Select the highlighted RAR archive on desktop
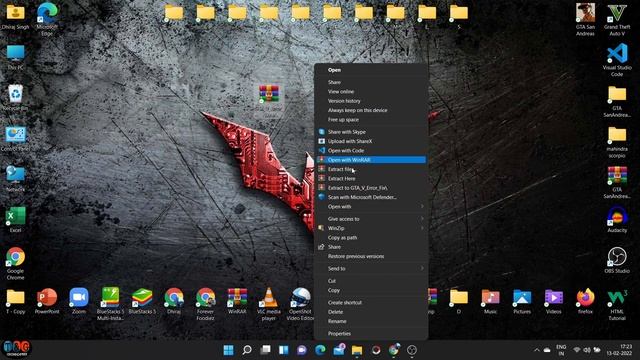640x360 pixels. tap(269, 100)
